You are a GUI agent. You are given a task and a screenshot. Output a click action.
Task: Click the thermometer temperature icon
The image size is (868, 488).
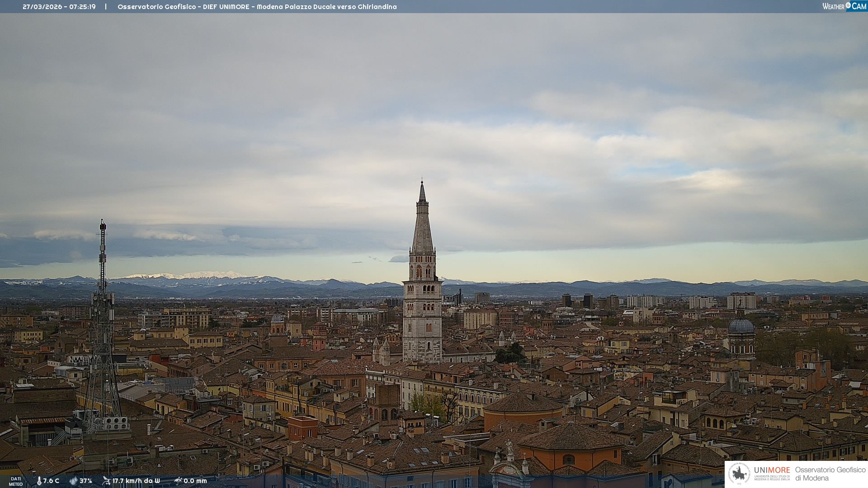(39, 481)
